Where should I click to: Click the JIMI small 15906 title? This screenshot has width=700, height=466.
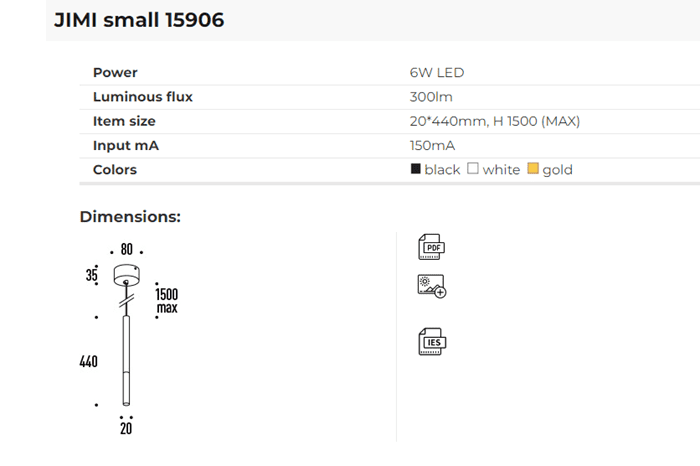pyautogui.click(x=139, y=20)
